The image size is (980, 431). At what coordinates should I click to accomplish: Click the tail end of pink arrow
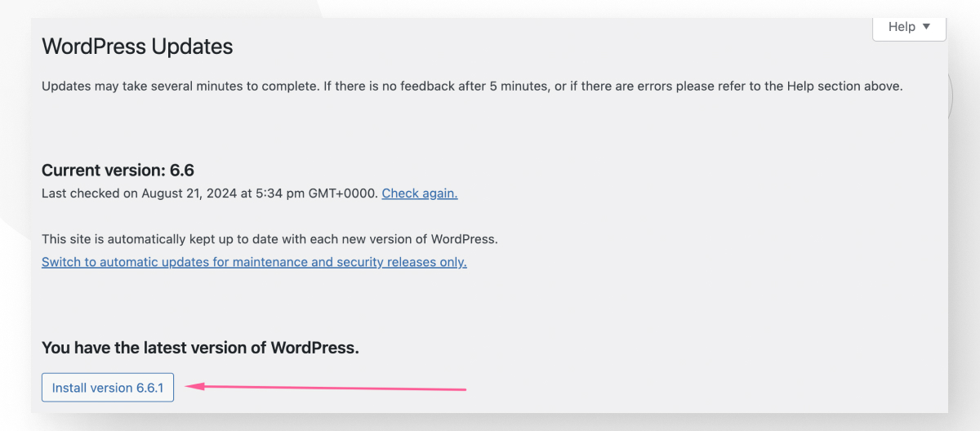[x=463, y=389]
